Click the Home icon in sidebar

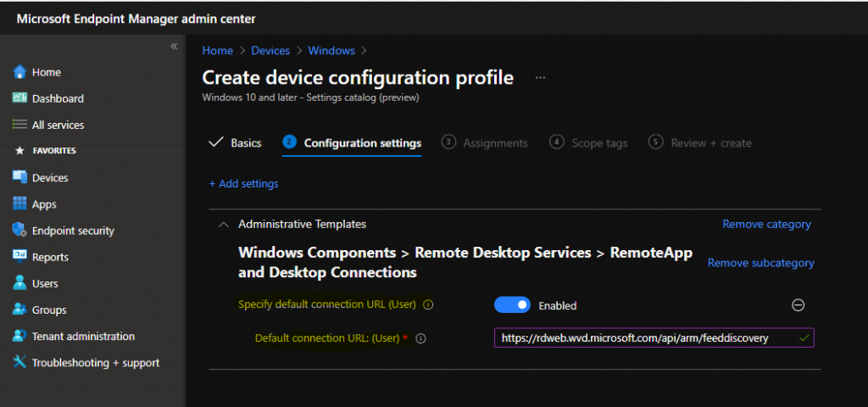click(x=19, y=72)
